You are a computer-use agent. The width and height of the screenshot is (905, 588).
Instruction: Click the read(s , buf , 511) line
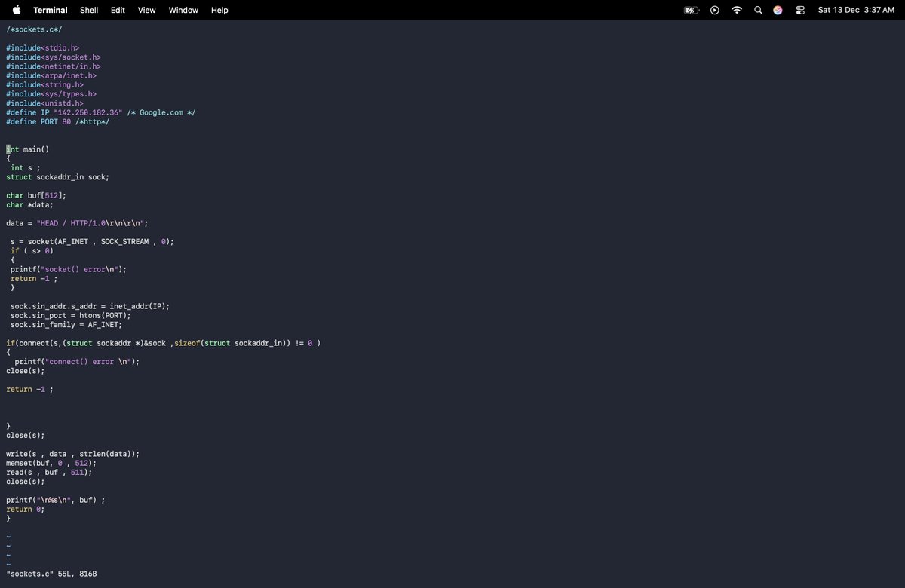point(49,472)
